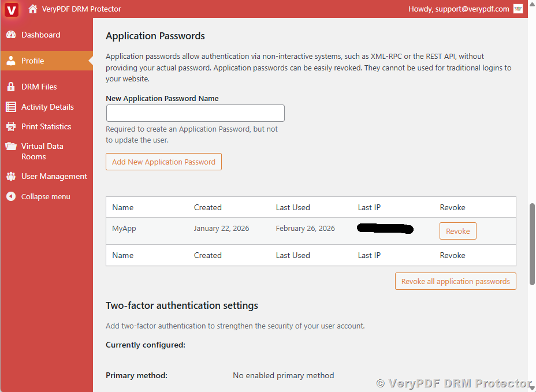Click the DRM Files padlock icon
Image resolution: width=536 pixels, height=392 pixels.
coord(11,87)
